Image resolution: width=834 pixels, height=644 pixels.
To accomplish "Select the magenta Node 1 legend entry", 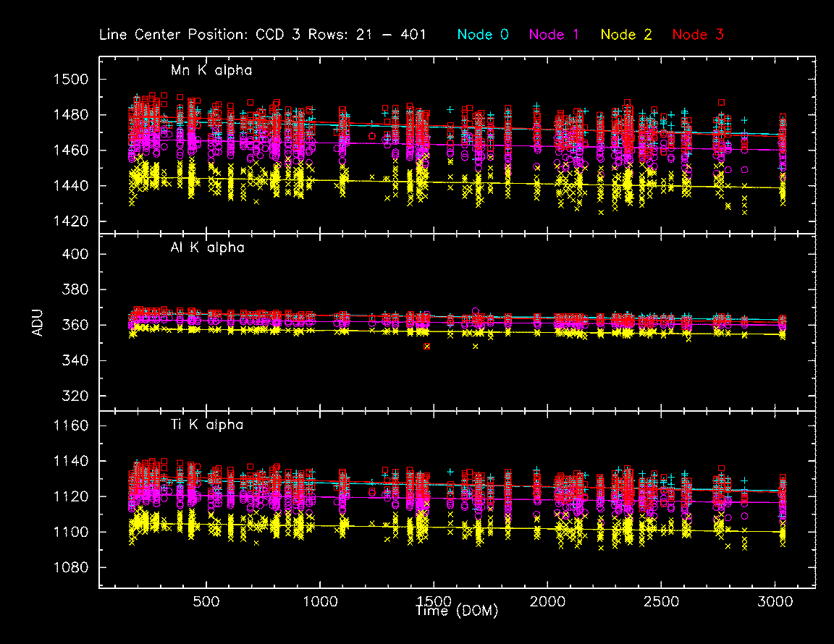I will coord(554,34).
